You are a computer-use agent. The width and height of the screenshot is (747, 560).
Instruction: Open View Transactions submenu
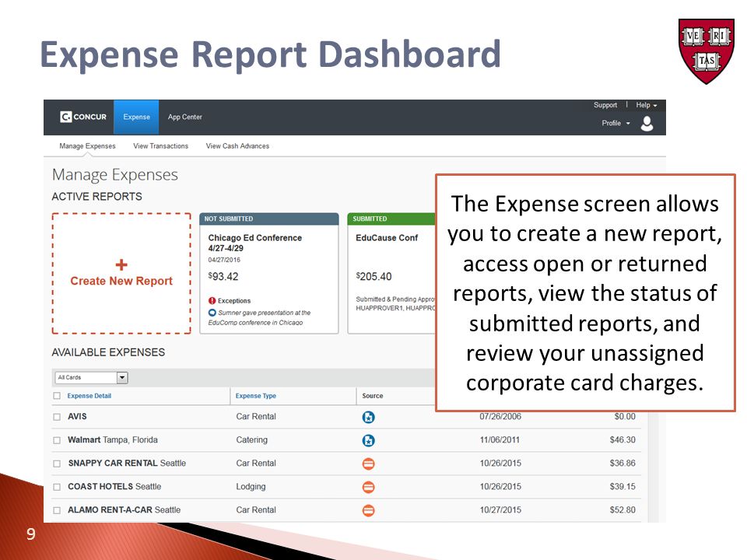click(160, 145)
